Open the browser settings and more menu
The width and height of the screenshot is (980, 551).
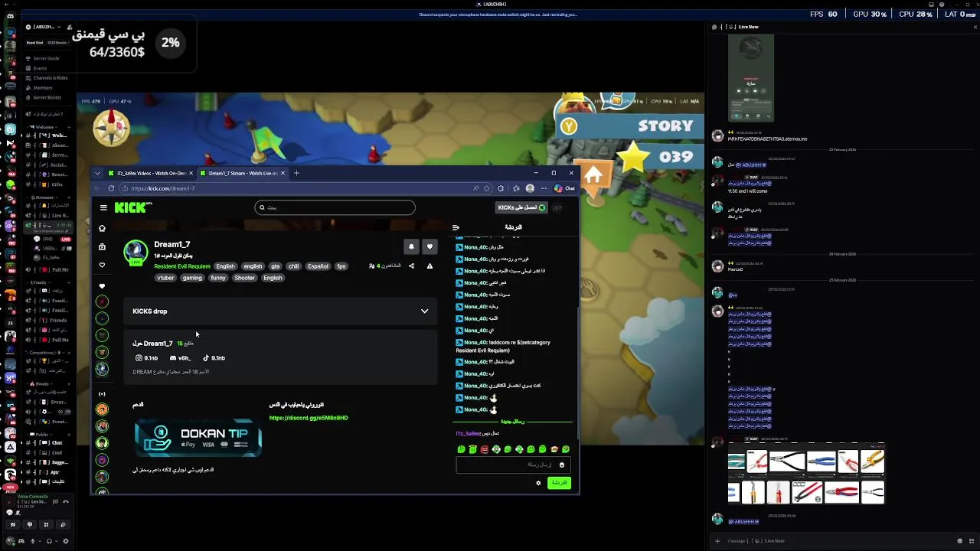544,188
